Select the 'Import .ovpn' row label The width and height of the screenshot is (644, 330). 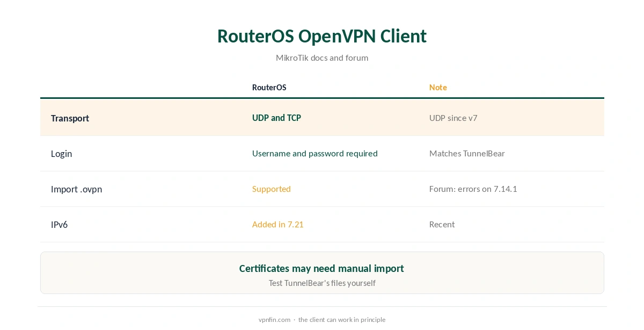tap(76, 189)
